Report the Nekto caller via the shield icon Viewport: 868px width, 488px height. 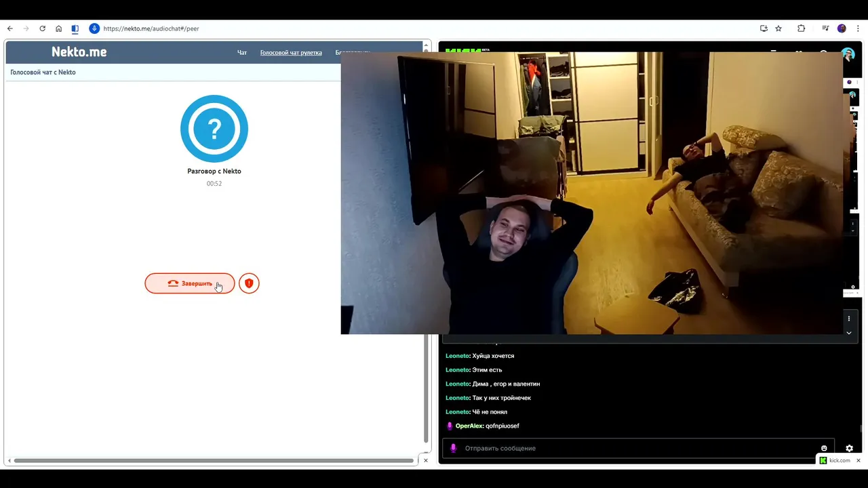tap(249, 283)
